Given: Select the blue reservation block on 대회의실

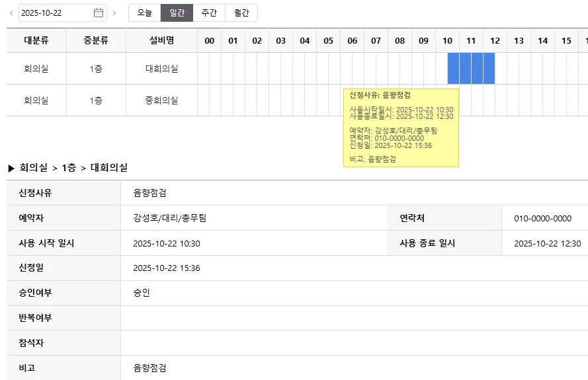Looking at the screenshot, I should (471, 68).
